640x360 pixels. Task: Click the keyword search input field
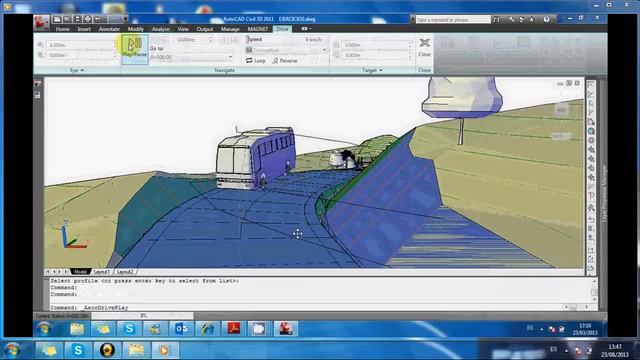pyautogui.click(x=453, y=20)
